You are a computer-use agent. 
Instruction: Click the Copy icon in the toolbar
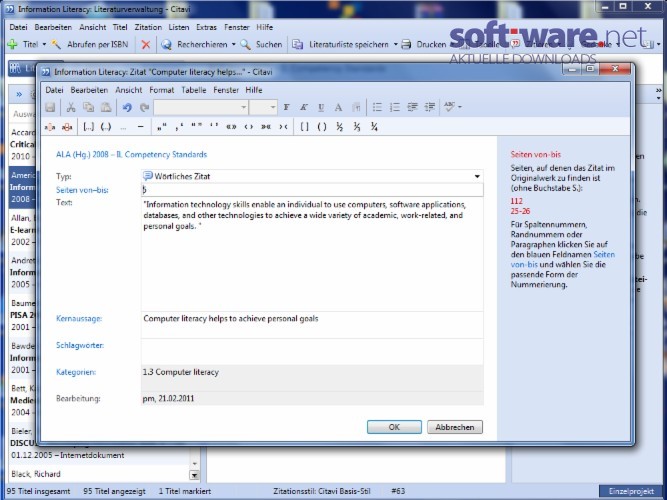point(88,107)
